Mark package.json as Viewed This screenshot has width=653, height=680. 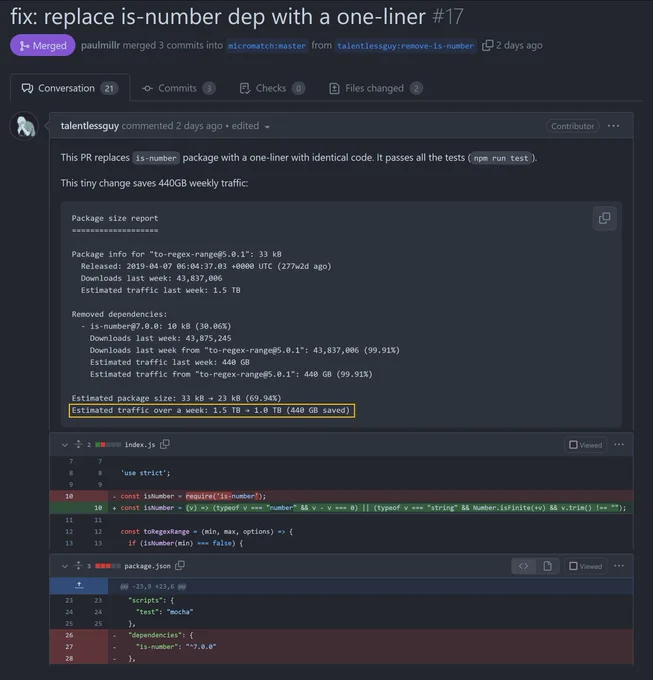[x=585, y=566]
